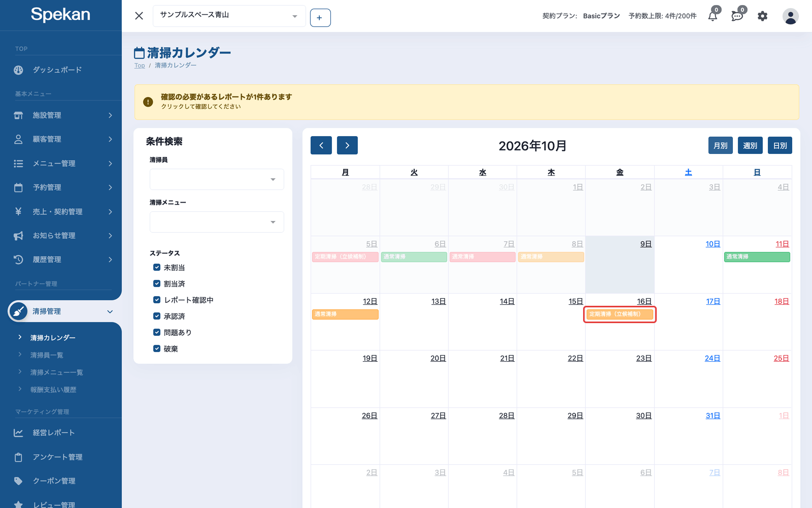Close the sidebar with the X icon

tap(139, 16)
